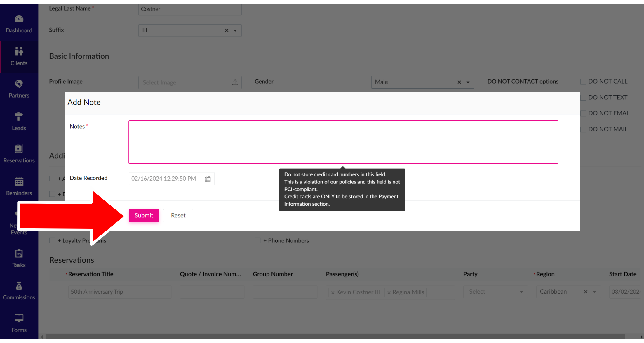
Task: Go to Leads signpost icon
Action: [x=19, y=117]
